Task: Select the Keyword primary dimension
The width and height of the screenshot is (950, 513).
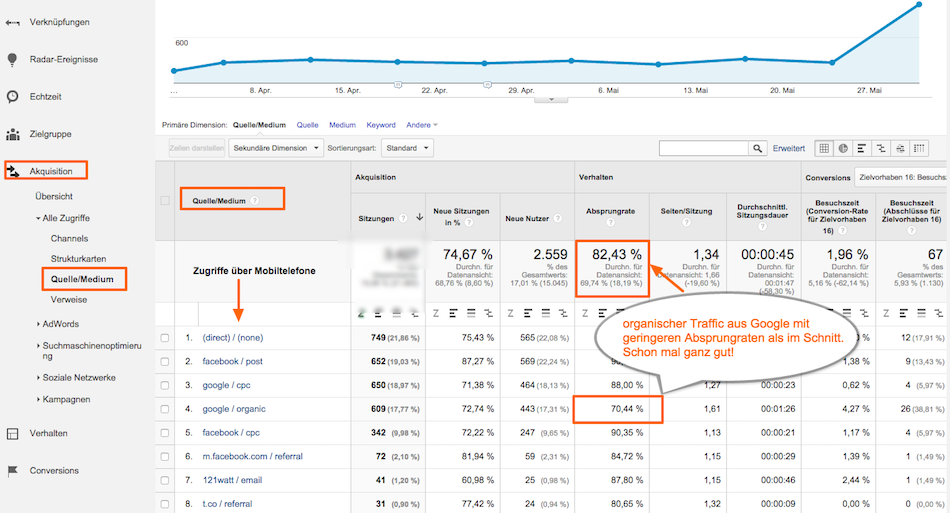Action: coord(380,125)
